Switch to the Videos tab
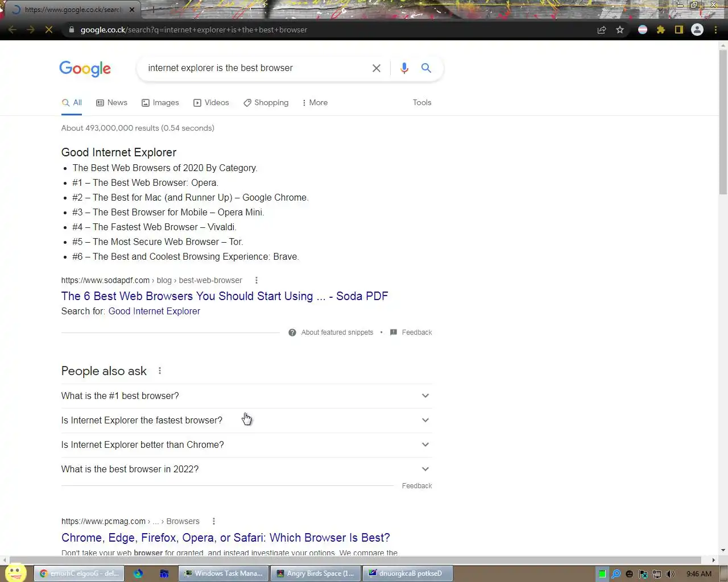This screenshot has height=582, width=728. click(211, 103)
